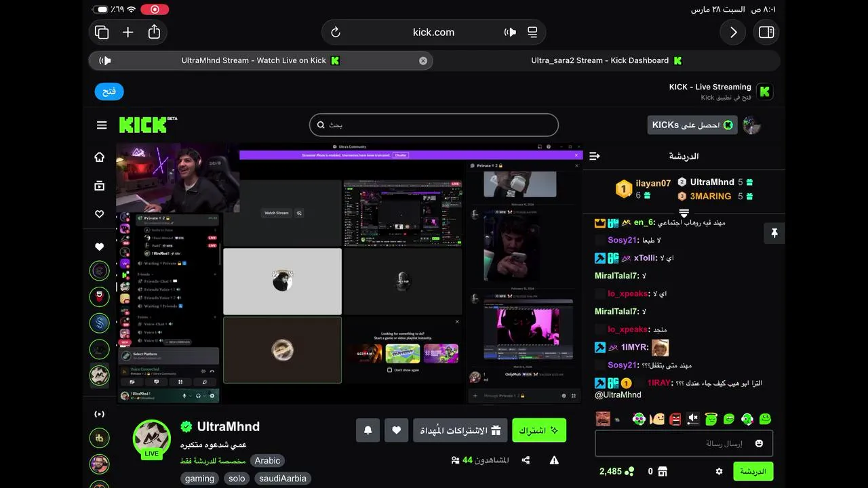Open the user profile avatar menu
This screenshot has height=488, width=868.
coord(751,125)
